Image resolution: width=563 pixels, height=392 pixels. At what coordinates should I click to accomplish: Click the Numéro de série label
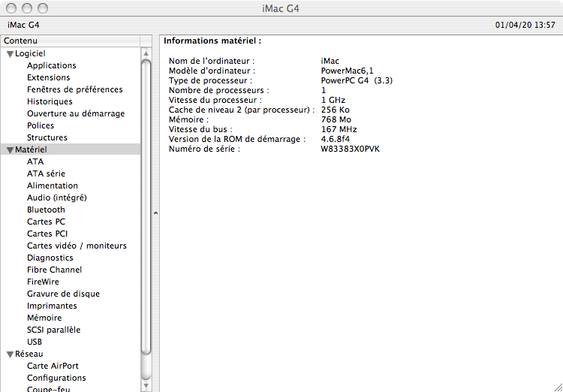[204, 149]
